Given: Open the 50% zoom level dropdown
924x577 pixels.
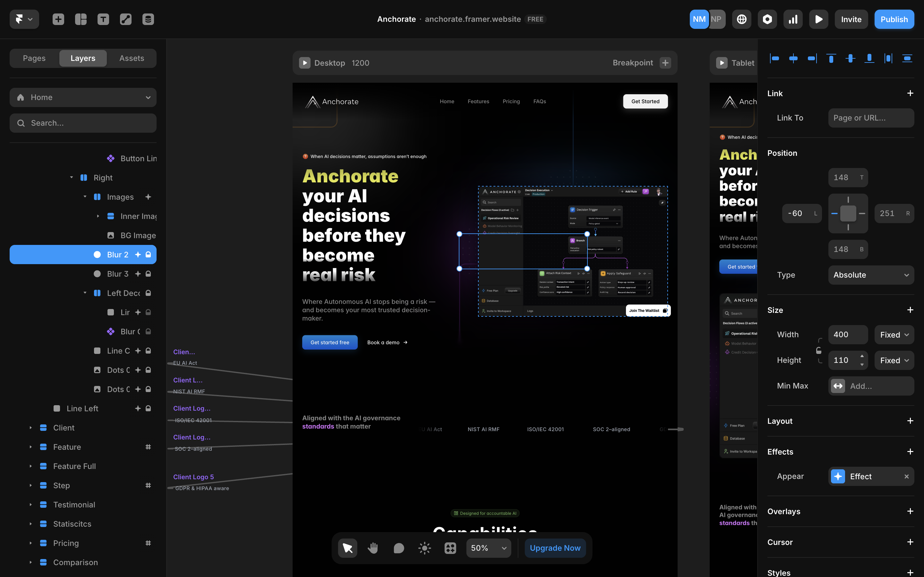Looking at the screenshot, I should tap(488, 548).
